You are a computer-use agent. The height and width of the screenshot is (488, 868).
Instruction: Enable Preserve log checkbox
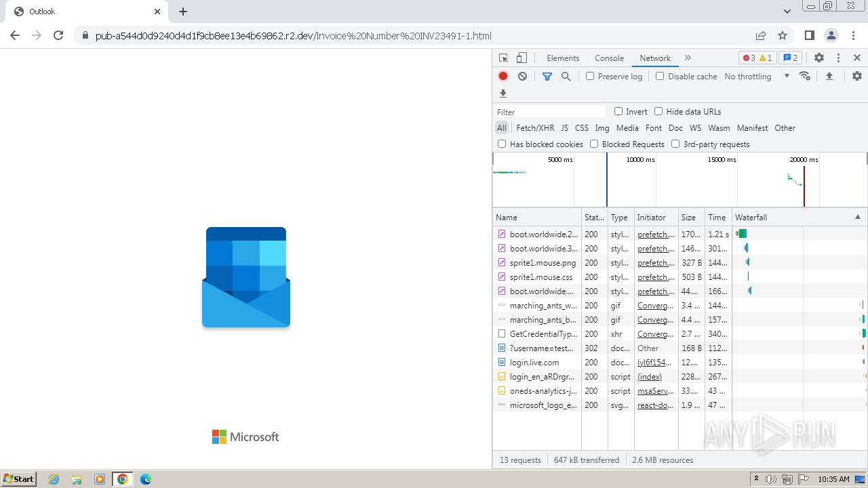(590, 77)
